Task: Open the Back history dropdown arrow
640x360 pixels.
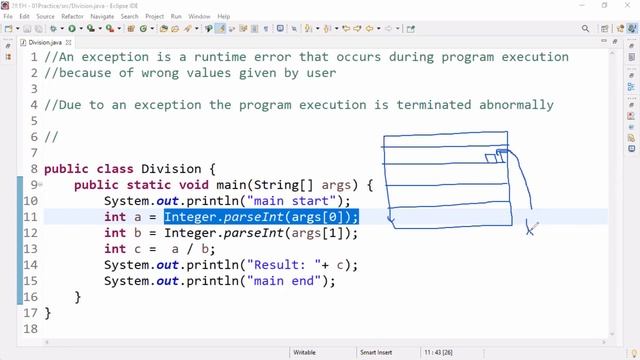Action: click(379, 29)
